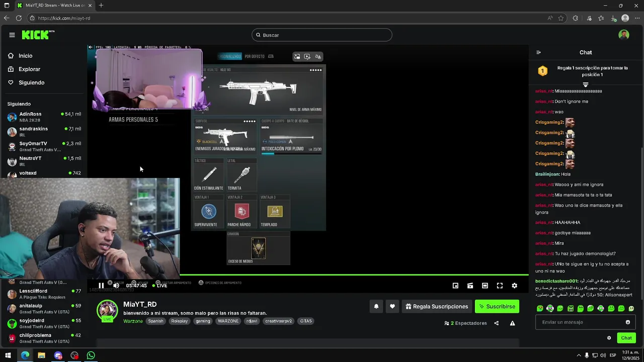
Task: Show hidden system tray icons
Action: coord(579,355)
